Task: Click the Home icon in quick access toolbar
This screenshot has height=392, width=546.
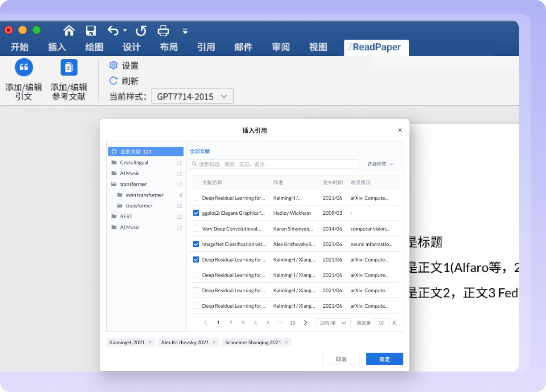Action: (69, 30)
